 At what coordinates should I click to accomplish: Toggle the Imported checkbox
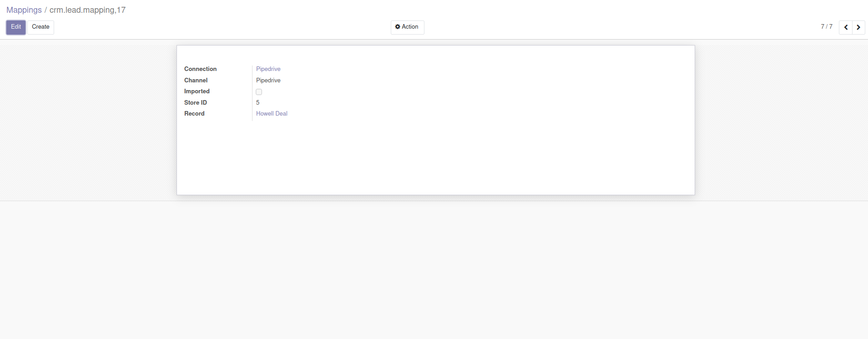point(259,92)
